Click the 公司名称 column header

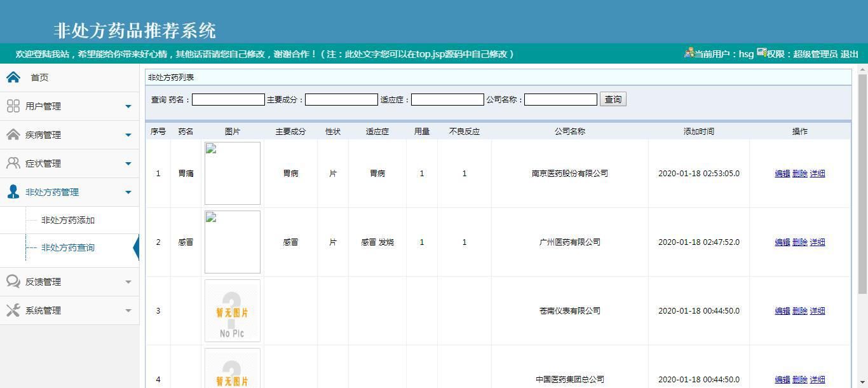pyautogui.click(x=570, y=131)
